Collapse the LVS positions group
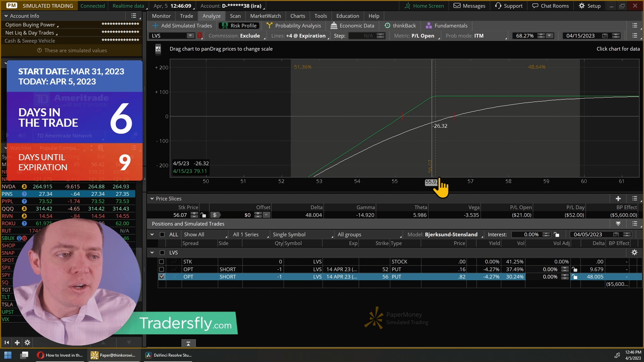Viewport: 644px width, 362px height. pyautogui.click(x=152, y=252)
